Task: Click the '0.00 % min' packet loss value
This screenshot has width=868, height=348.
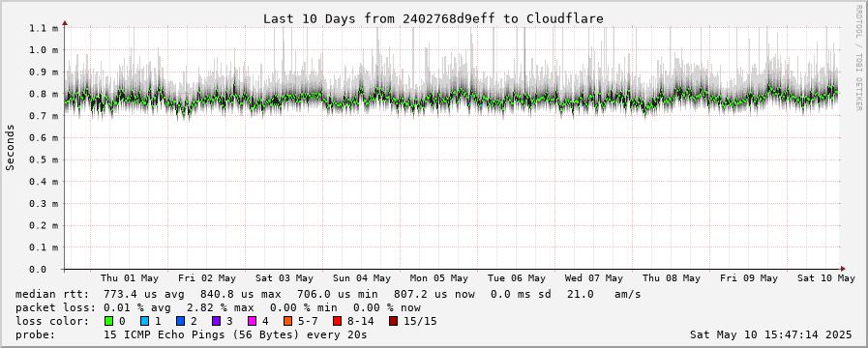Action: pyautogui.click(x=303, y=307)
